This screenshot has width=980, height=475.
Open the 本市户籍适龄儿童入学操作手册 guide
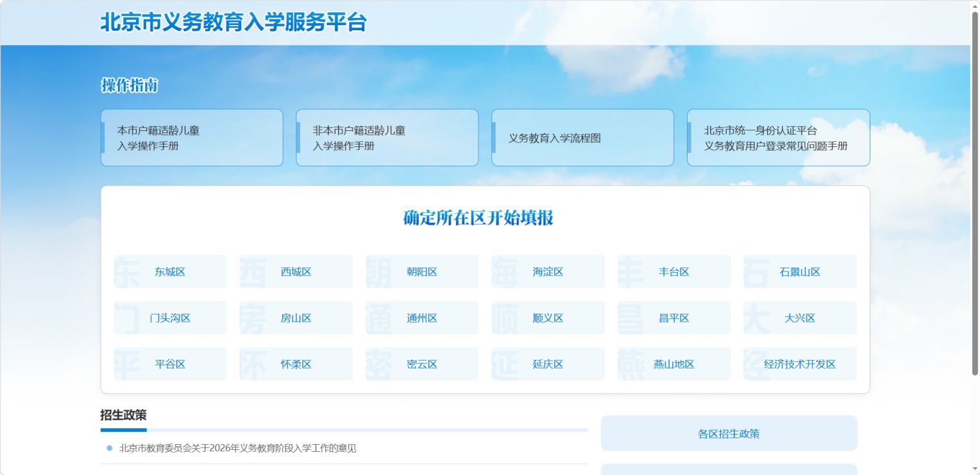192,137
